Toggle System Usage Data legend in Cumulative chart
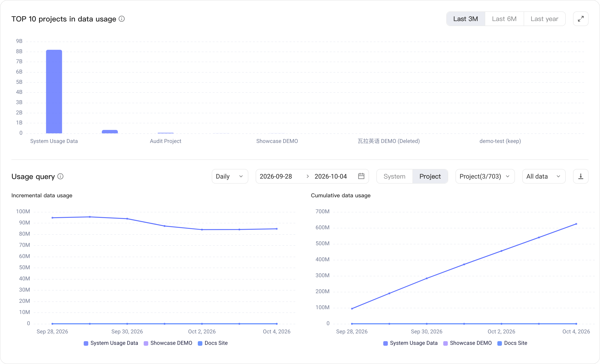This screenshot has height=364, width=600. coord(410,343)
